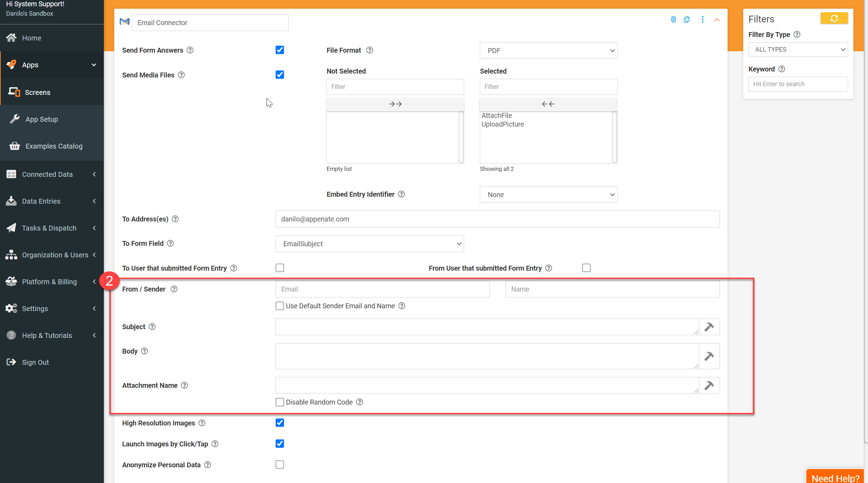The width and height of the screenshot is (868, 483).
Task: Open the File Format PDF dropdown
Action: coord(548,51)
